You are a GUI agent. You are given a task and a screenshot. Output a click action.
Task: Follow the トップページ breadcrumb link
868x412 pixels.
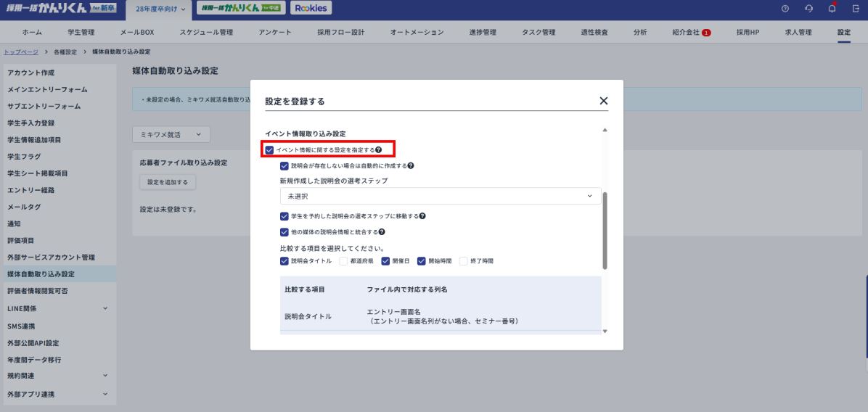[21, 51]
